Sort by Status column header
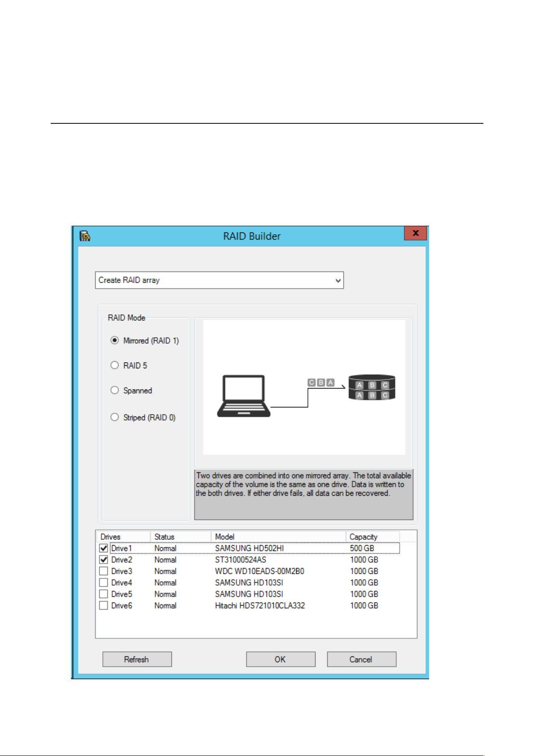This screenshot has width=535, height=756. point(181,537)
